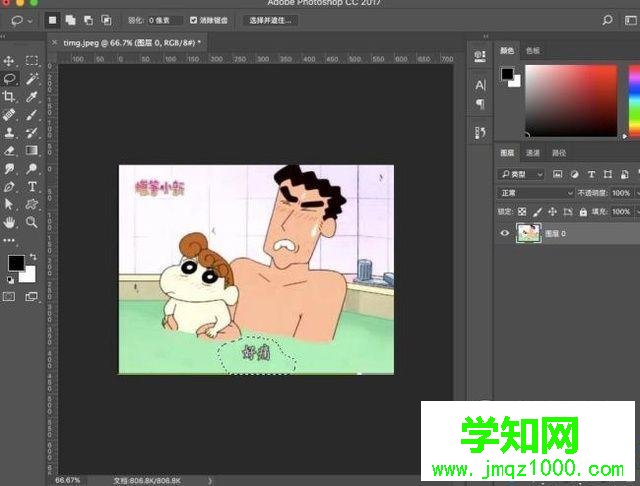Select the Lasso tool in toolbox
Screen dimensions: 640x486
(x=9, y=78)
